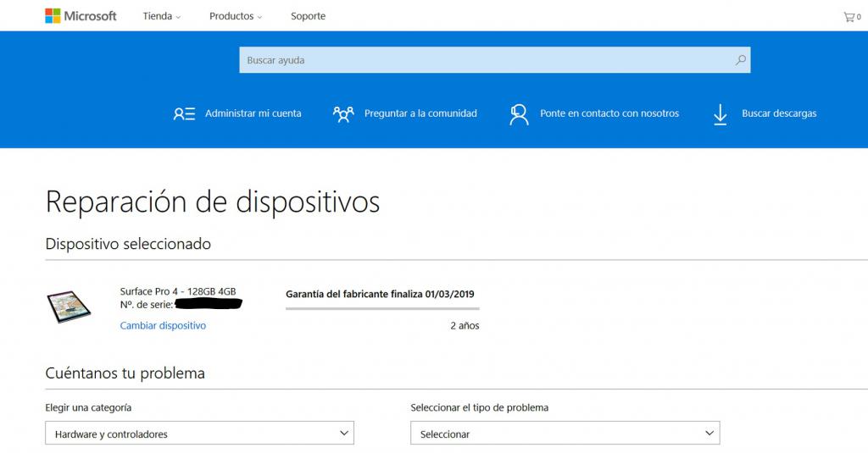Click the community people icon
The image size is (868, 453).
pyautogui.click(x=343, y=114)
